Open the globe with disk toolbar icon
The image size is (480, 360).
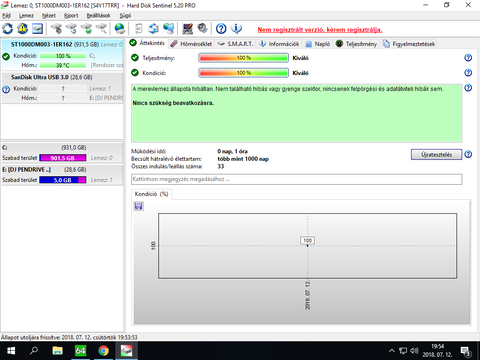click(120, 29)
